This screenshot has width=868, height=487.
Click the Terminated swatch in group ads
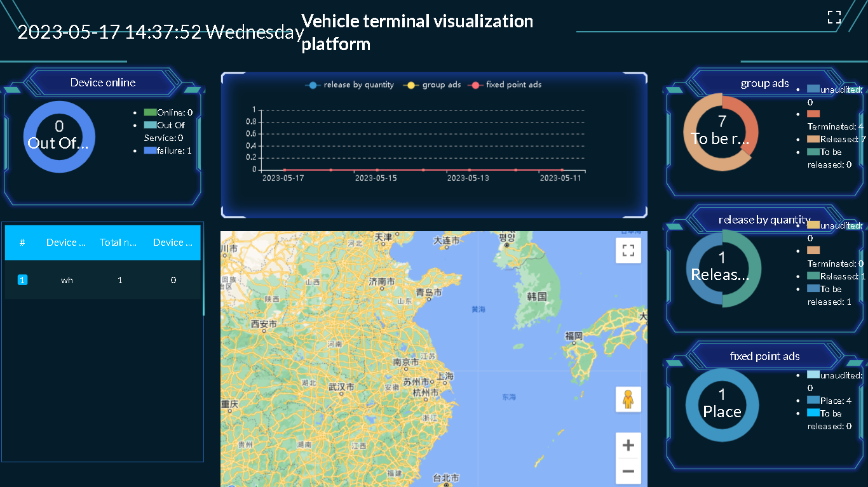click(x=813, y=114)
